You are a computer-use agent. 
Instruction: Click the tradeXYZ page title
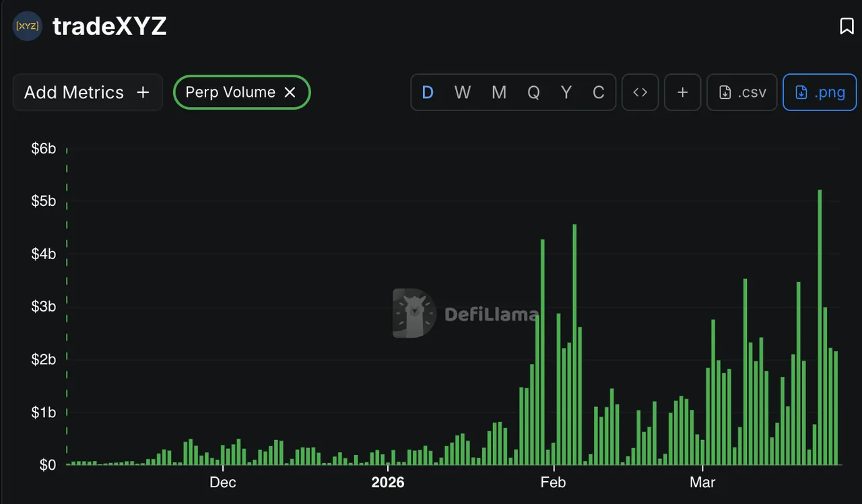tap(110, 26)
